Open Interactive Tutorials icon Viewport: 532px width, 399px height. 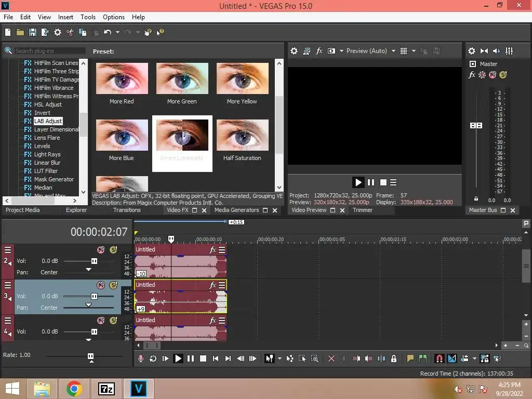[x=148, y=32]
